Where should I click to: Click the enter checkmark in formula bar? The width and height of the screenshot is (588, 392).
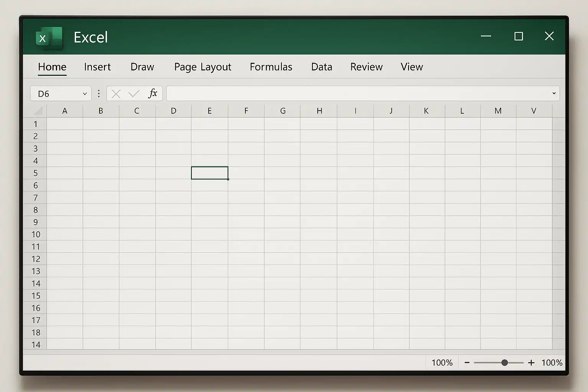pos(134,94)
